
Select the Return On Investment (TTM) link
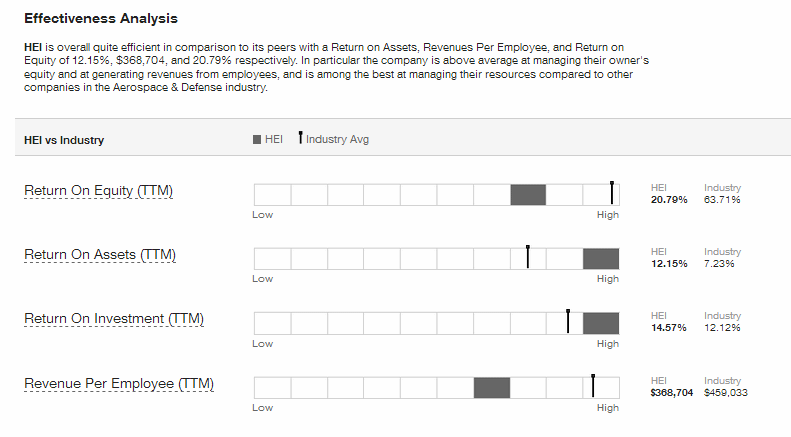pos(114,319)
